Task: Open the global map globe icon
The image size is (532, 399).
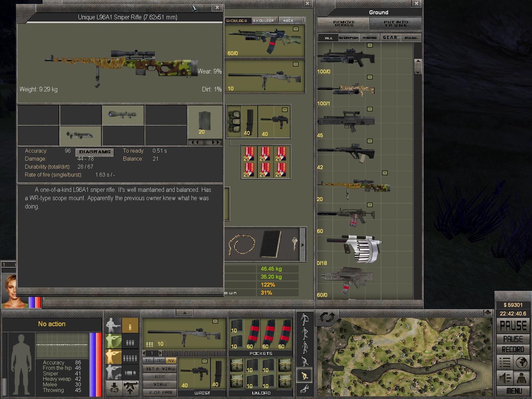Action: coord(521,362)
